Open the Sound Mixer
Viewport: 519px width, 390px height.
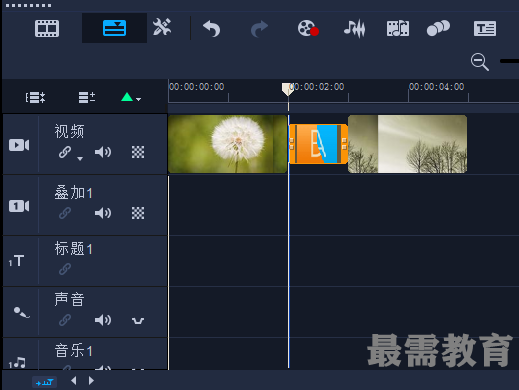click(x=355, y=29)
